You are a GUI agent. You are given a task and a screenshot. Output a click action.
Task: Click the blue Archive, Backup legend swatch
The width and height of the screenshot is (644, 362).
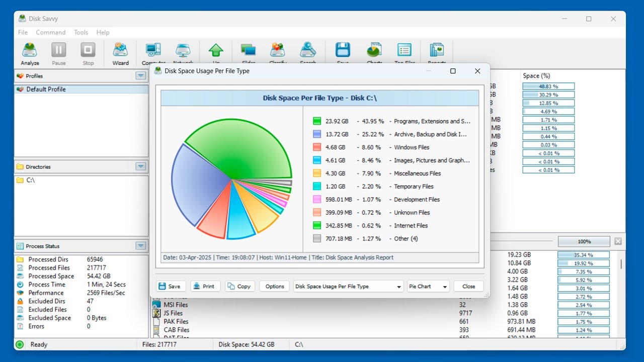pyautogui.click(x=316, y=134)
